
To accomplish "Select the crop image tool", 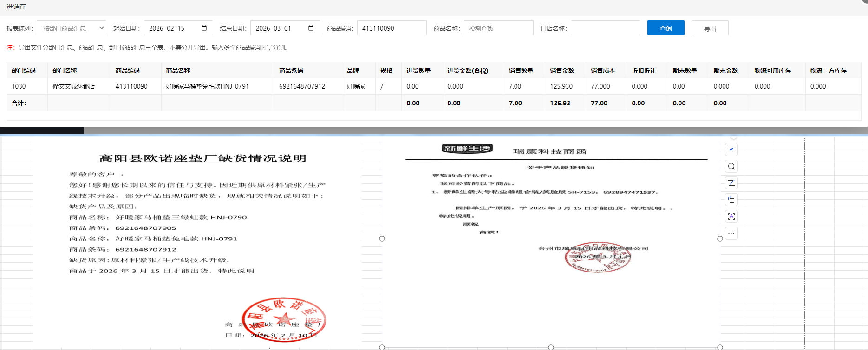I will click(x=731, y=183).
